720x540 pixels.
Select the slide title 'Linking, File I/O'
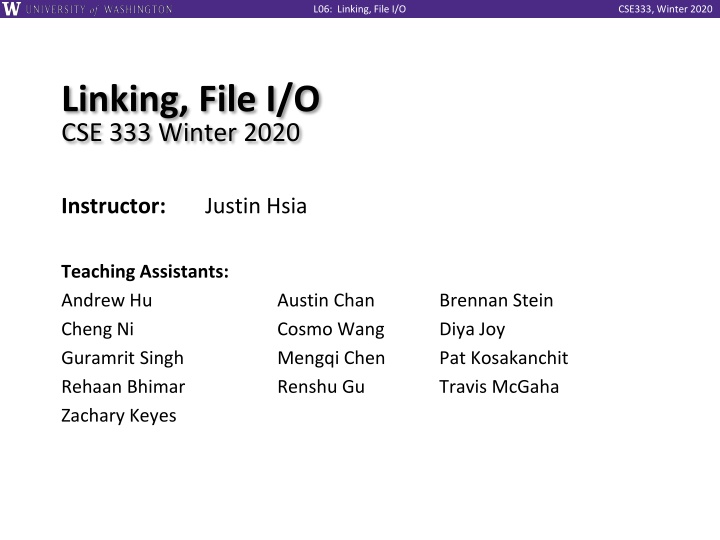[191, 99]
